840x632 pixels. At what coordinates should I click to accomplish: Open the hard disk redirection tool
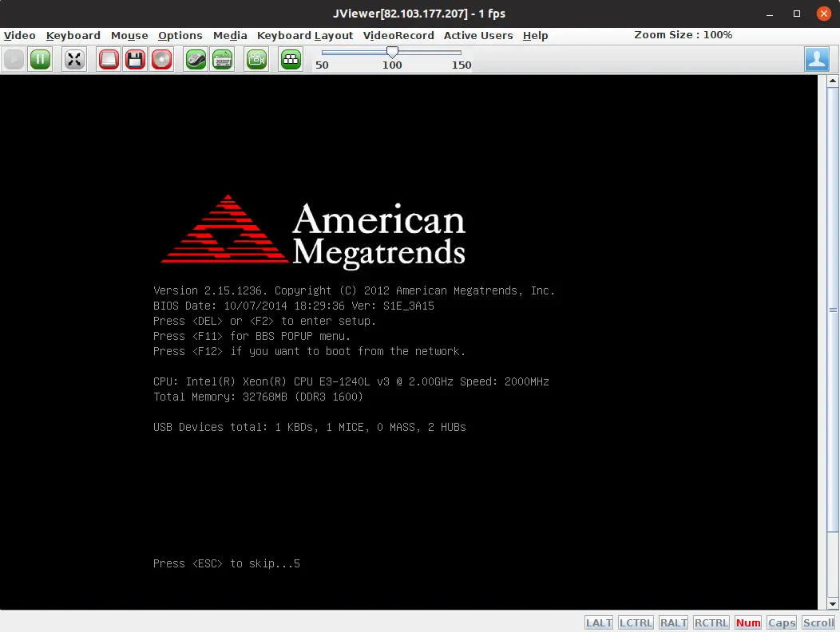[x=108, y=59]
